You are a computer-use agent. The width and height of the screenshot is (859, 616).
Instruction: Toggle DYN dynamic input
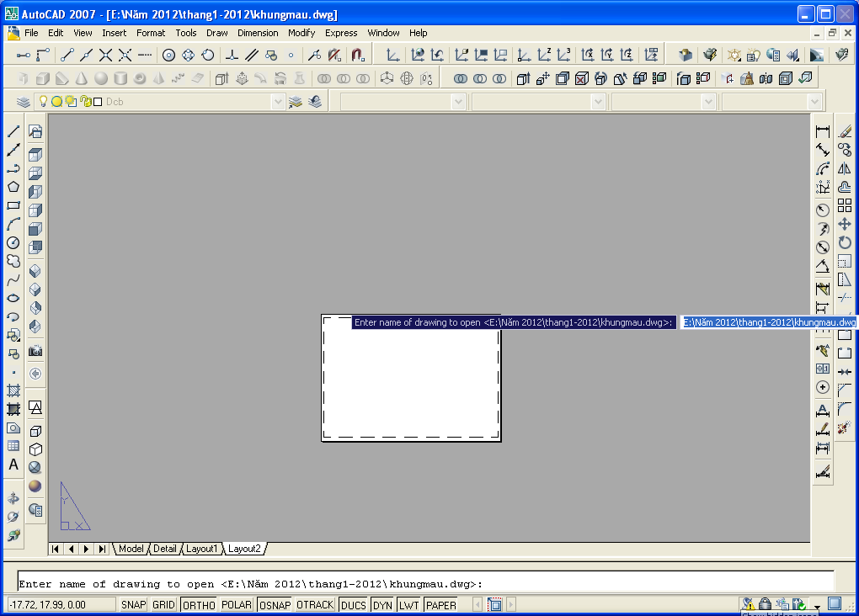point(382,604)
